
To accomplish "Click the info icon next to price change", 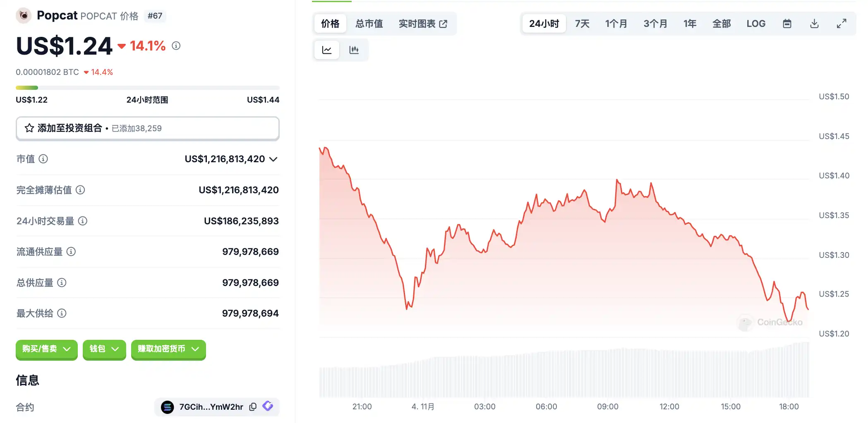I will tap(176, 46).
